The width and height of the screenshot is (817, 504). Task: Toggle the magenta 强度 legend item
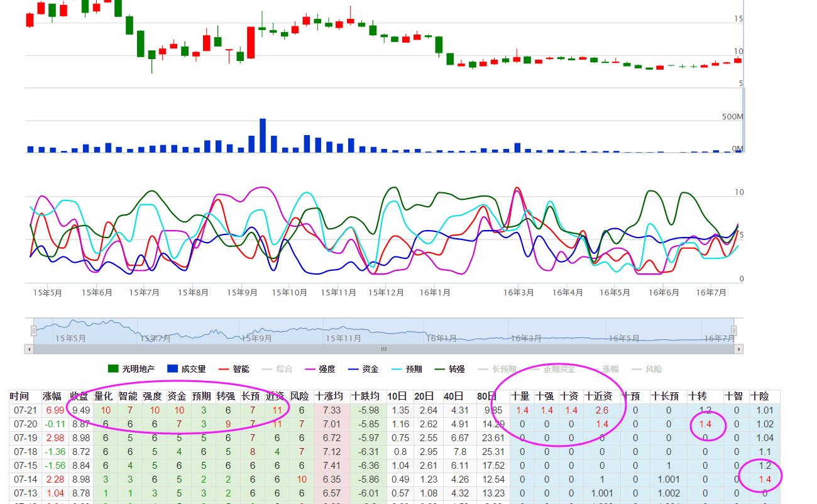point(320,369)
